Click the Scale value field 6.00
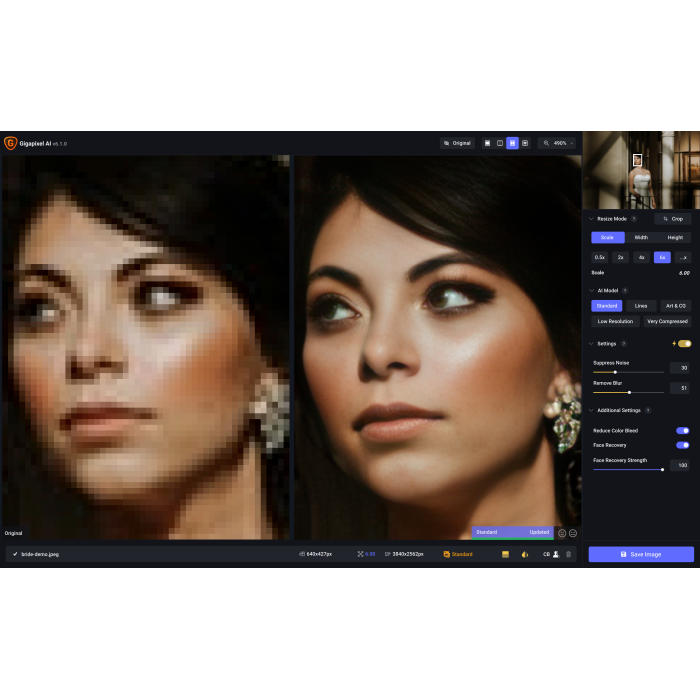This screenshot has width=700, height=700. tap(684, 273)
